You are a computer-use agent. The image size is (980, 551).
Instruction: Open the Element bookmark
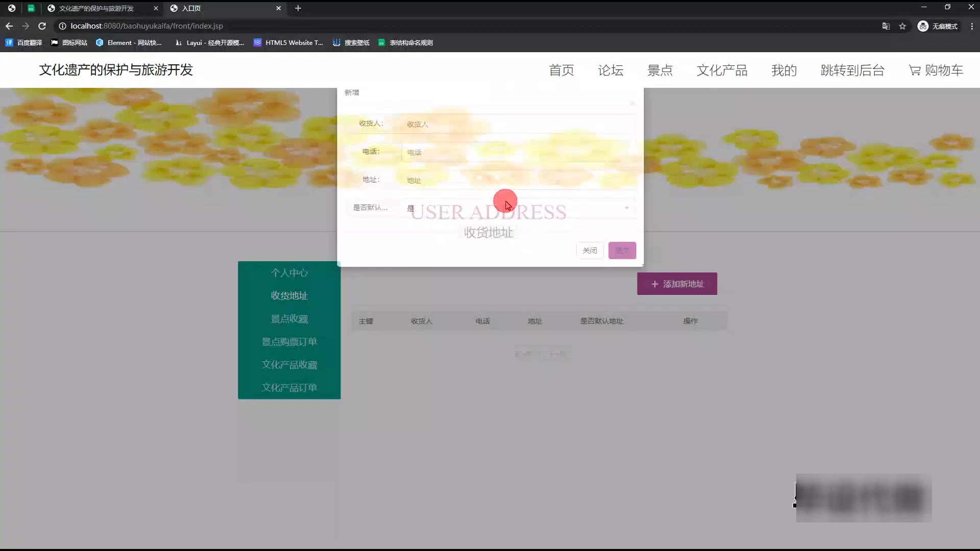pyautogui.click(x=129, y=43)
